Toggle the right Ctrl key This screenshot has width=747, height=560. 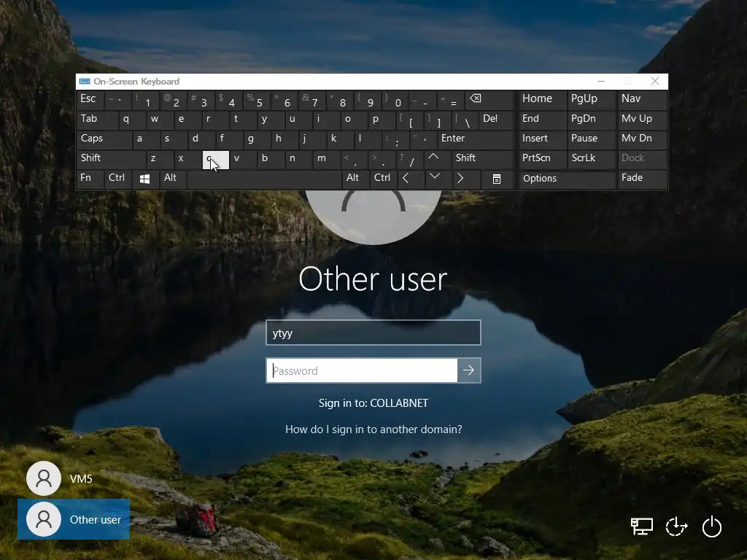tap(382, 179)
